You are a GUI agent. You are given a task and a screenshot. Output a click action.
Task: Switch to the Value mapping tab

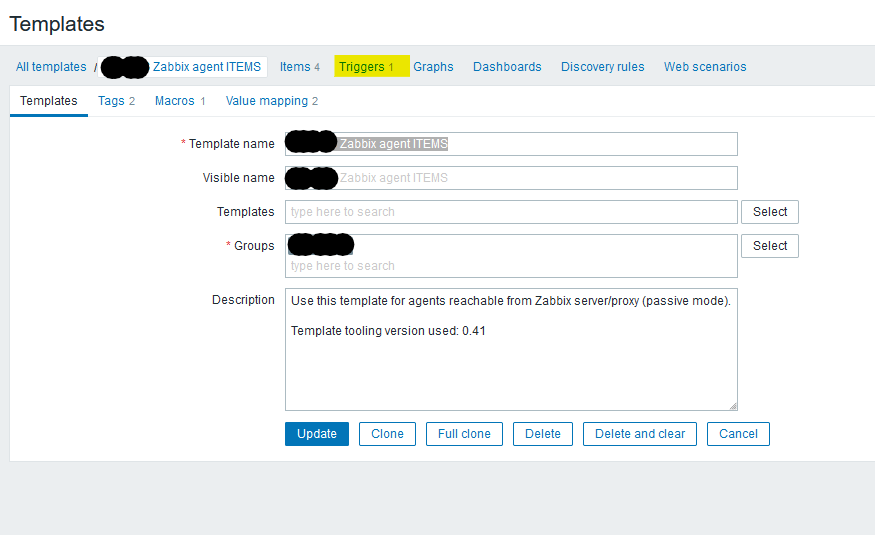click(x=272, y=101)
